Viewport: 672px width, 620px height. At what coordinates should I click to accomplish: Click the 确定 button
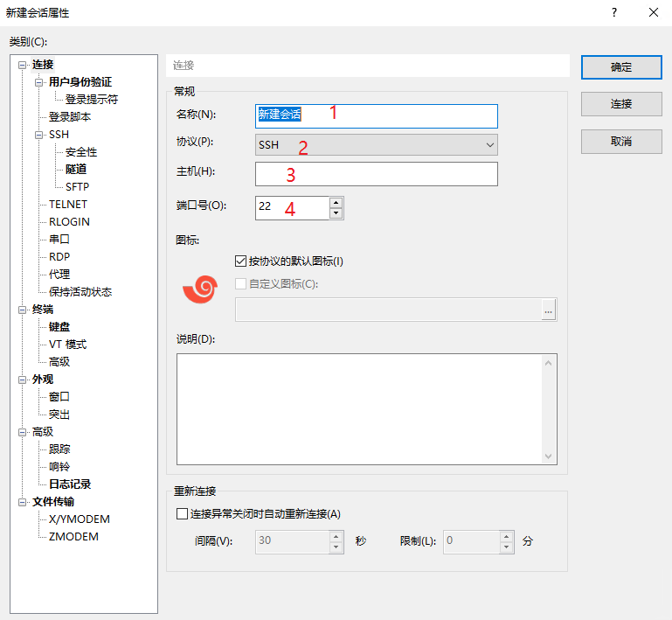[x=620, y=67]
